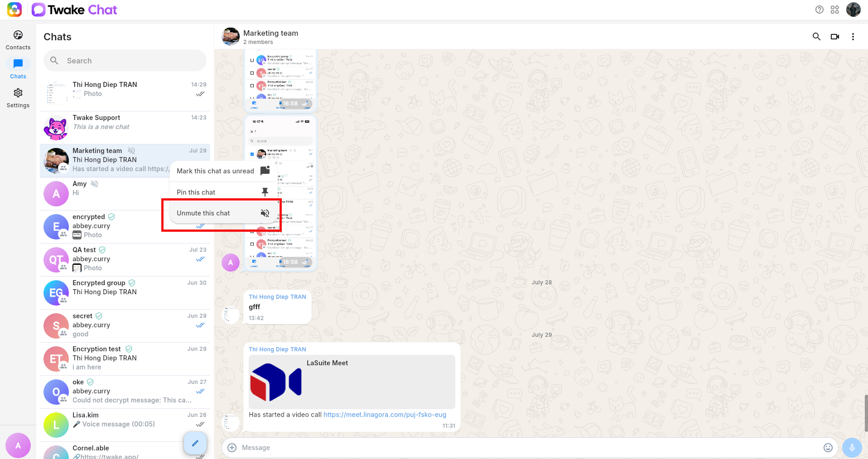The width and height of the screenshot is (868, 459).
Task: Switch to the Chats section in the sidebar
Action: [18, 69]
